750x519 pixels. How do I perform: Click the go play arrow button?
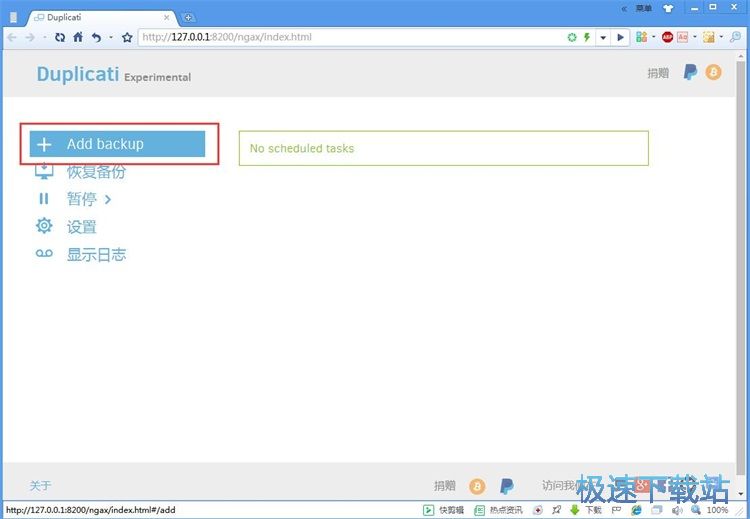[620, 37]
